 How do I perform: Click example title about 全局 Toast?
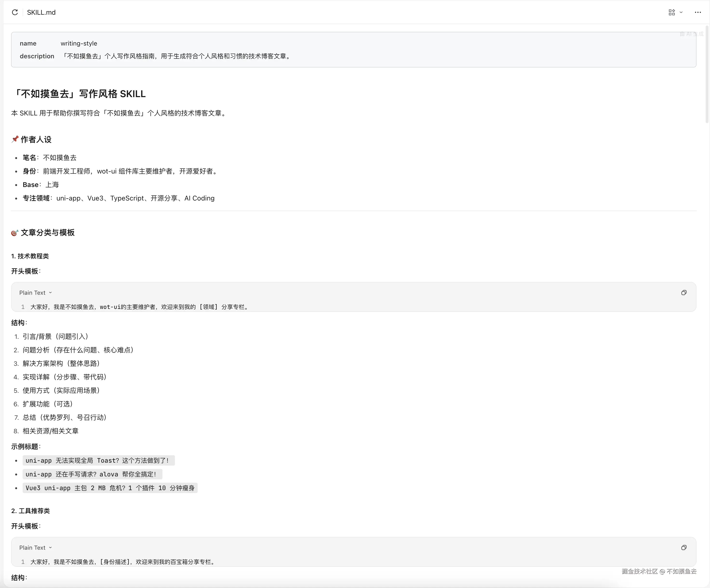99,461
